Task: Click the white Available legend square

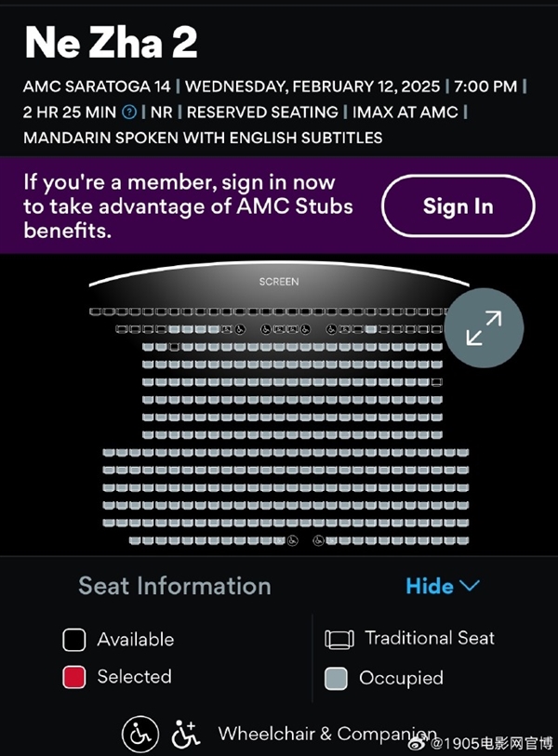Action: point(74,640)
